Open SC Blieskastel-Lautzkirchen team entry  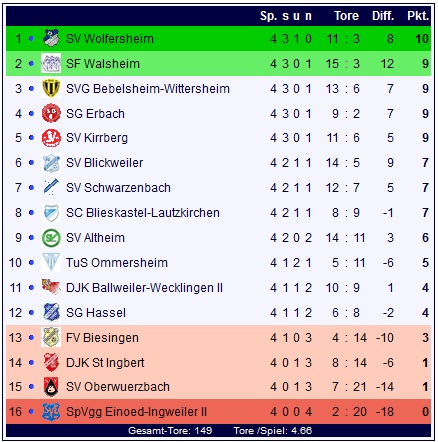click(143, 213)
